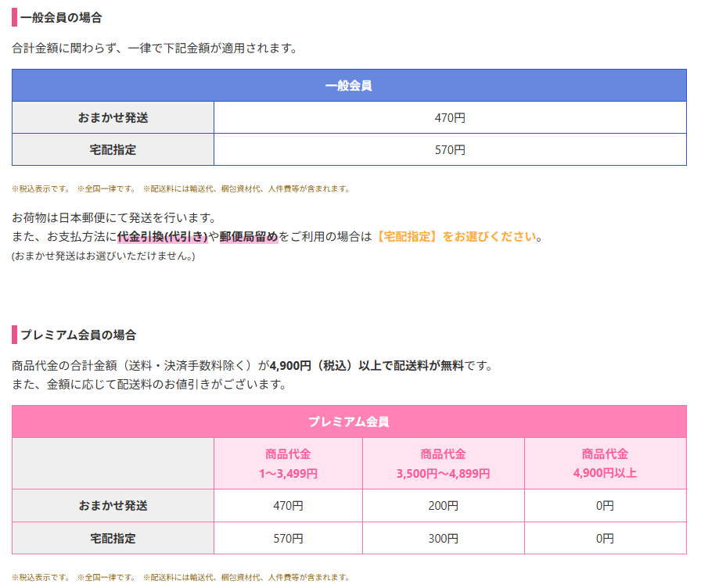The width and height of the screenshot is (701, 588).
Task: Click the note (おまかせ発送はお選びいただけません。)
Action: (103, 256)
